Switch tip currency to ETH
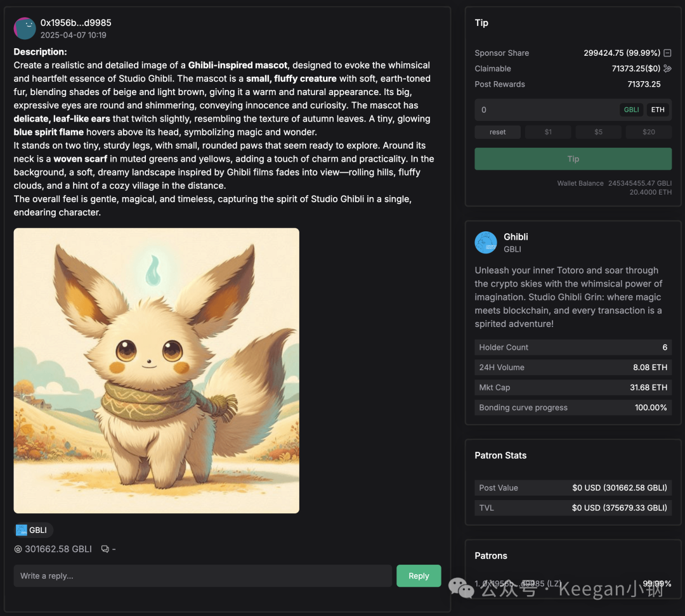685x616 pixels. pyautogui.click(x=658, y=110)
